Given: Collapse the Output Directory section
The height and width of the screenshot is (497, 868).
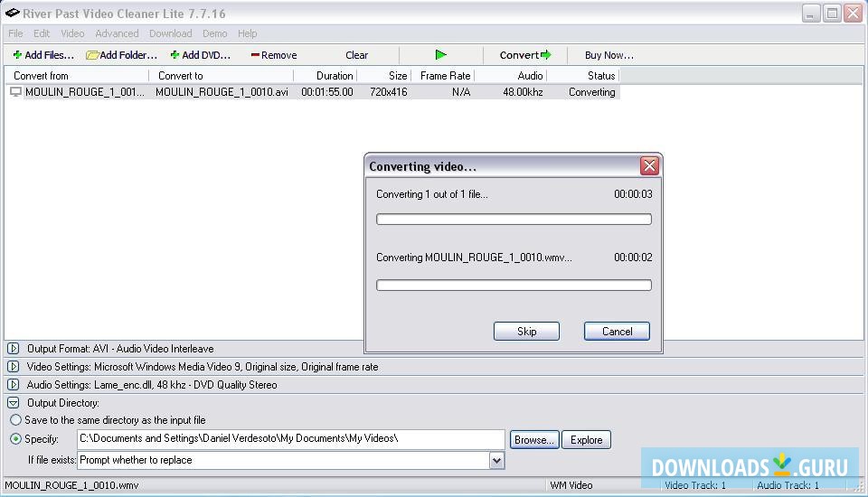Looking at the screenshot, I should (14, 403).
